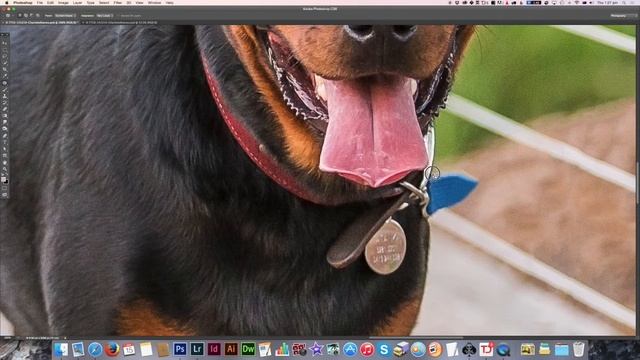Image resolution: width=640 pixels, height=360 pixels.
Task: Open the Edit menu
Action: point(50,2)
